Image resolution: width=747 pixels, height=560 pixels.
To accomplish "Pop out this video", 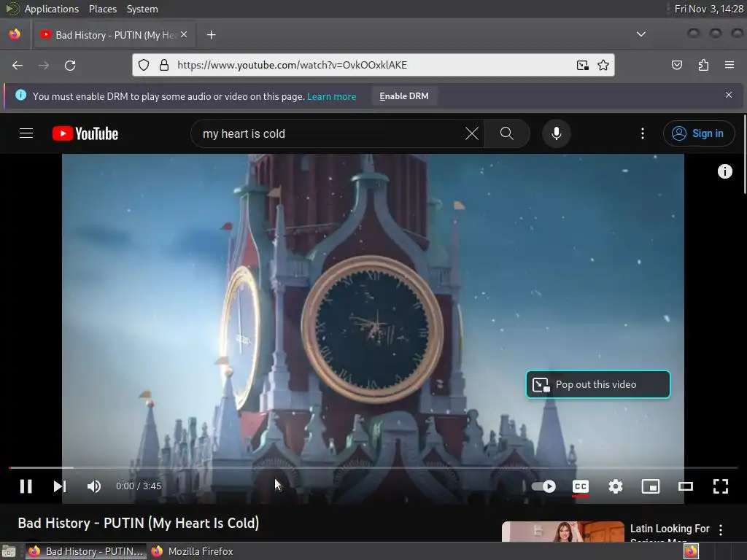I will pos(598,384).
